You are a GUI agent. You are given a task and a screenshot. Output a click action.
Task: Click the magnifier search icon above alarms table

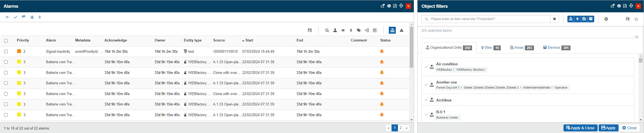tap(327, 30)
